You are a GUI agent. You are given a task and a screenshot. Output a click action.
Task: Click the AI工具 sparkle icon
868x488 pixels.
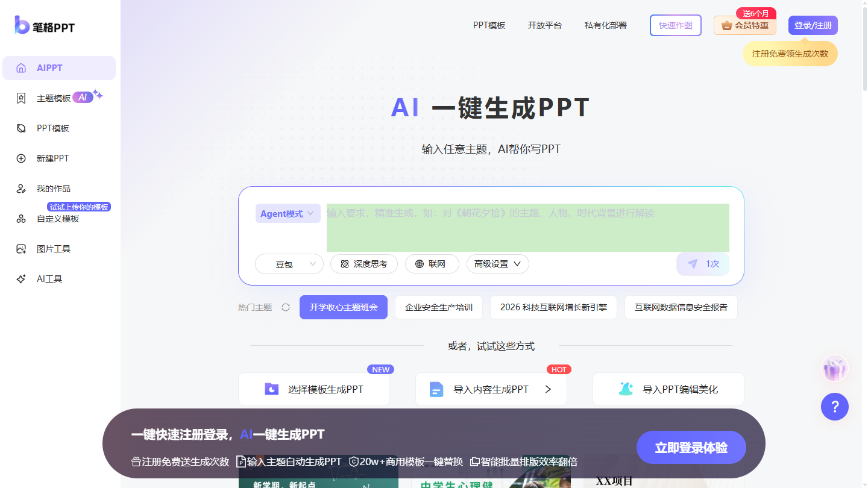click(x=21, y=279)
